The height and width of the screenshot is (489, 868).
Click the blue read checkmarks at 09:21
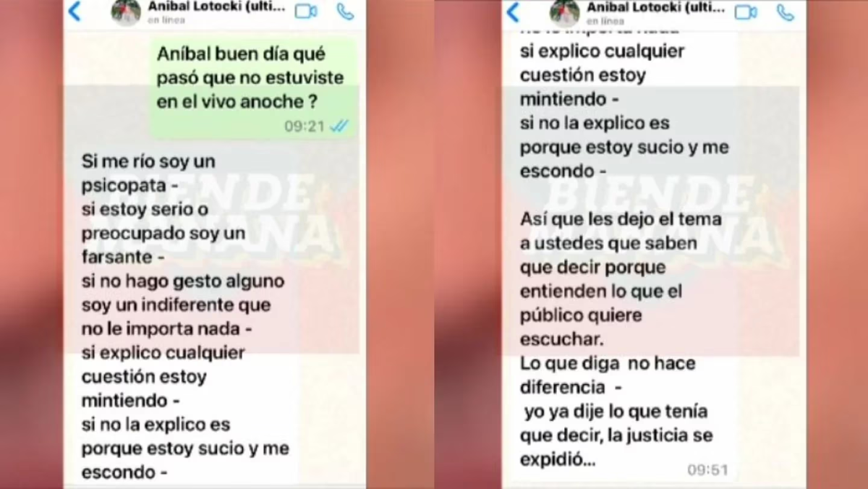point(339,126)
